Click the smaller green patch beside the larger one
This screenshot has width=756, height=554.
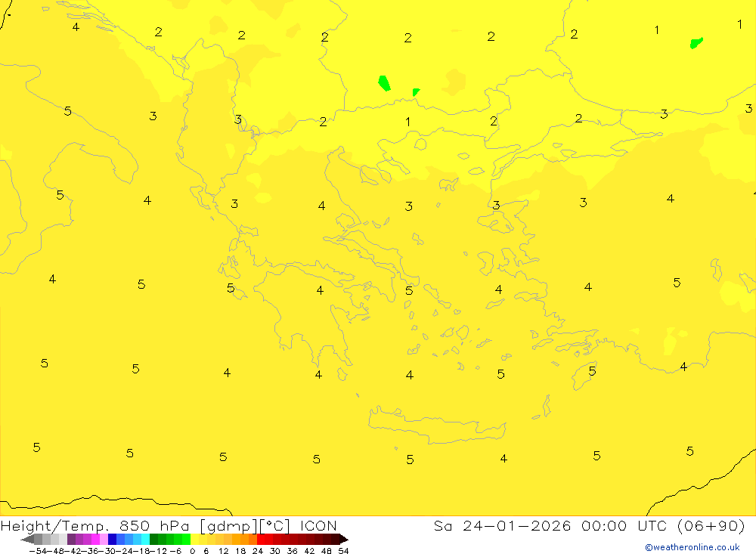[416, 91]
